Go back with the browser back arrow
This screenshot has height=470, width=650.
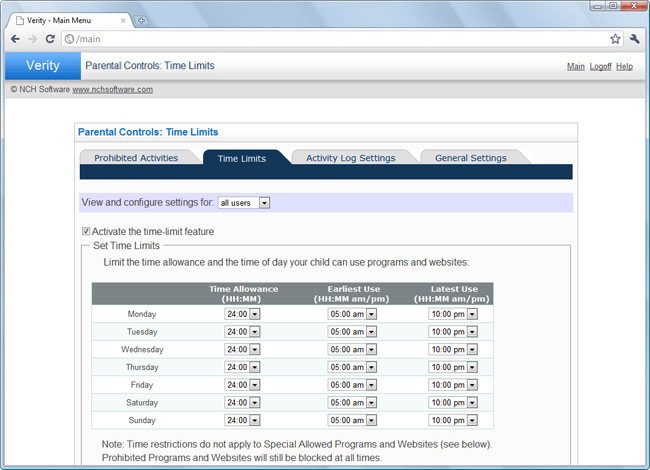point(15,39)
